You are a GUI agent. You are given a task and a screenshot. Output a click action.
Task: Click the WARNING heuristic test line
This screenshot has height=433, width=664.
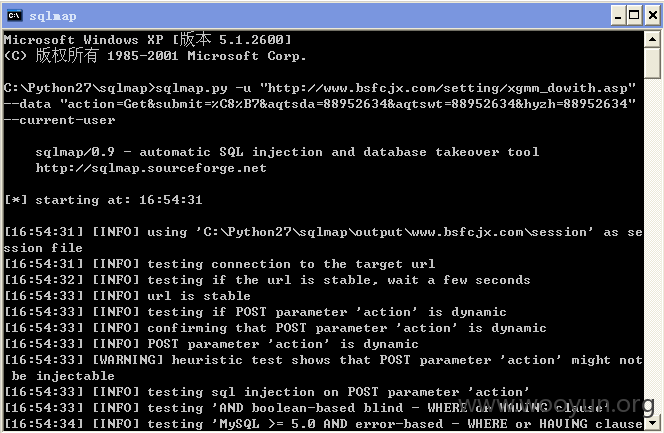point(324,368)
